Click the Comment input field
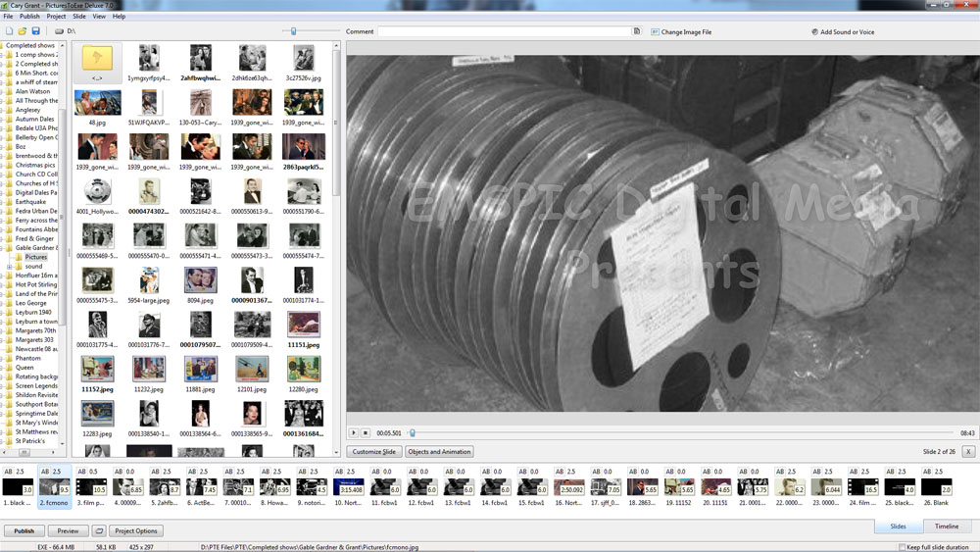Viewport: 980px width, 552px height. click(x=505, y=31)
